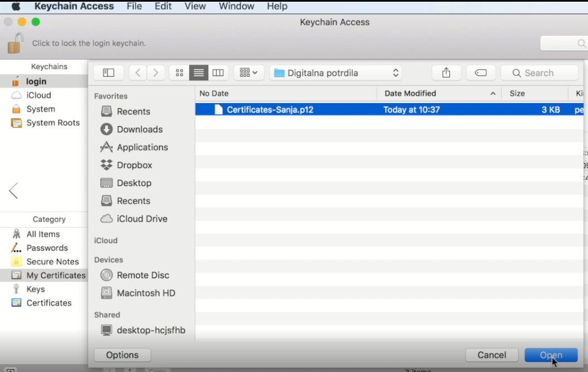The image size is (588, 372).
Task: Open the Apple menu
Action: (16, 6)
